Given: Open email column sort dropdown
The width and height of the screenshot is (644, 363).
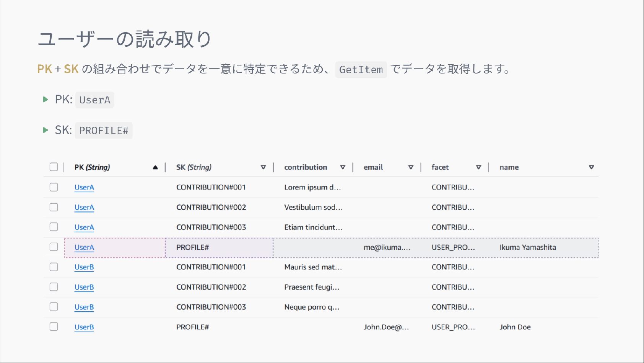Looking at the screenshot, I should coord(411,167).
